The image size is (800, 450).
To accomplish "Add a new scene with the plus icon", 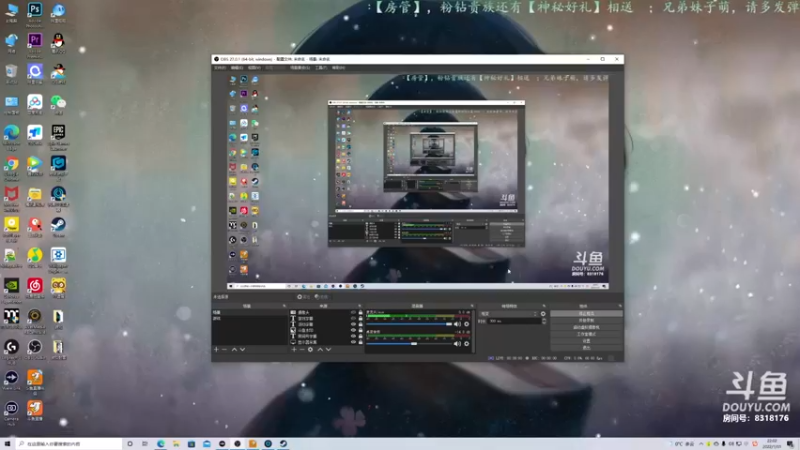I will pyautogui.click(x=216, y=349).
